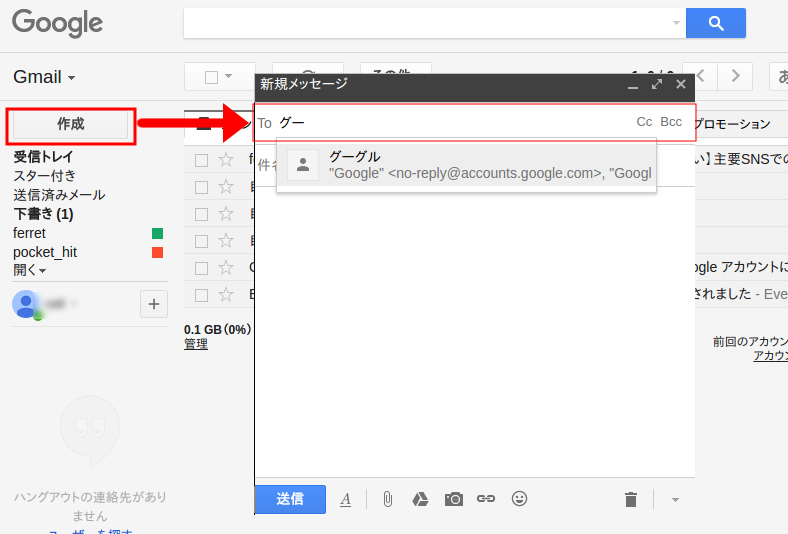Open the search options dropdown arrow
Viewport: 788px width, 534px height.
click(676, 23)
